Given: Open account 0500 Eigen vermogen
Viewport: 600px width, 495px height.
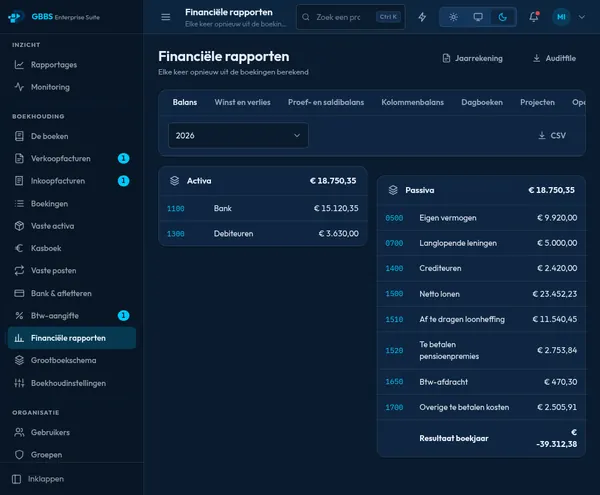Looking at the screenshot, I should point(394,218).
